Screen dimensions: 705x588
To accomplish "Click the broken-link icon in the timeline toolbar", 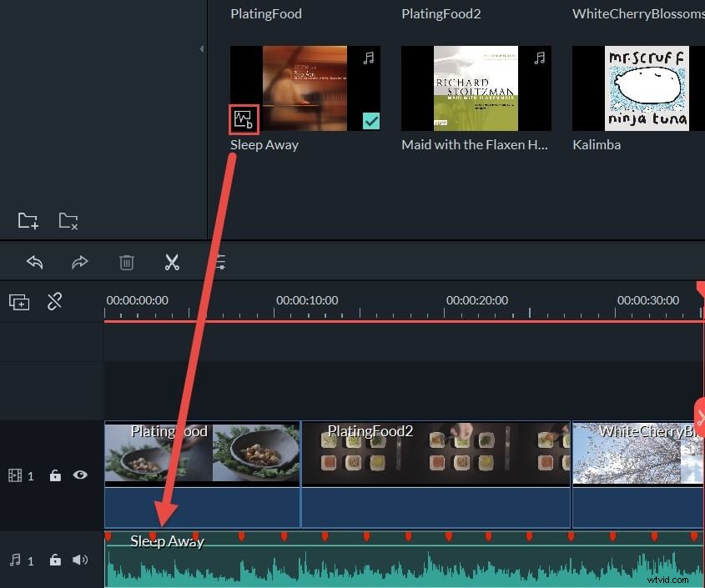I will (x=55, y=301).
